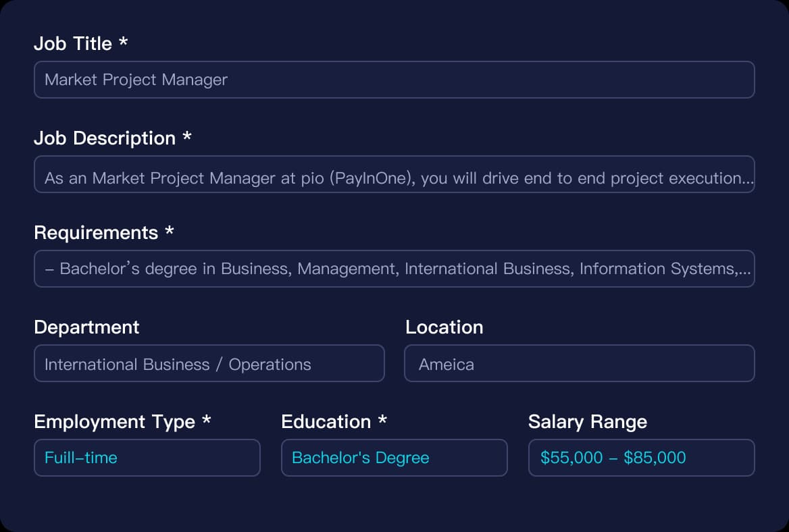Click the Location field containing Ameica
Image resolution: width=789 pixels, height=532 pixels.
pos(579,363)
